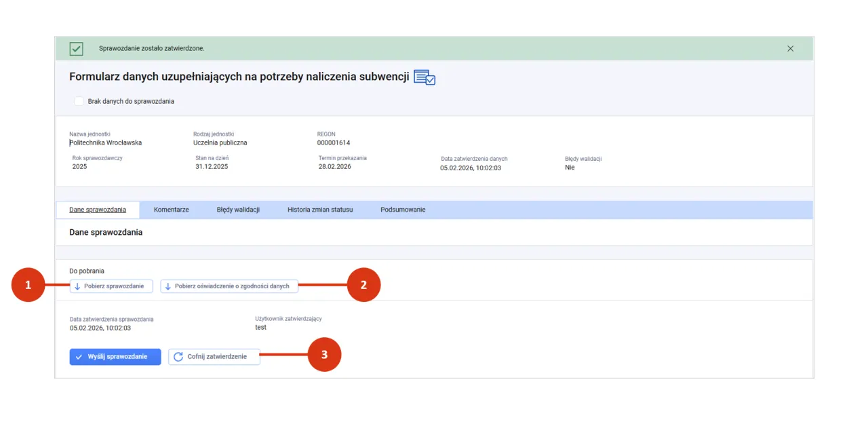Dismiss the 'Sprawozdanie zostało zatwierdzone' notification
Viewport: 868px width, 441px height.
pos(790,49)
